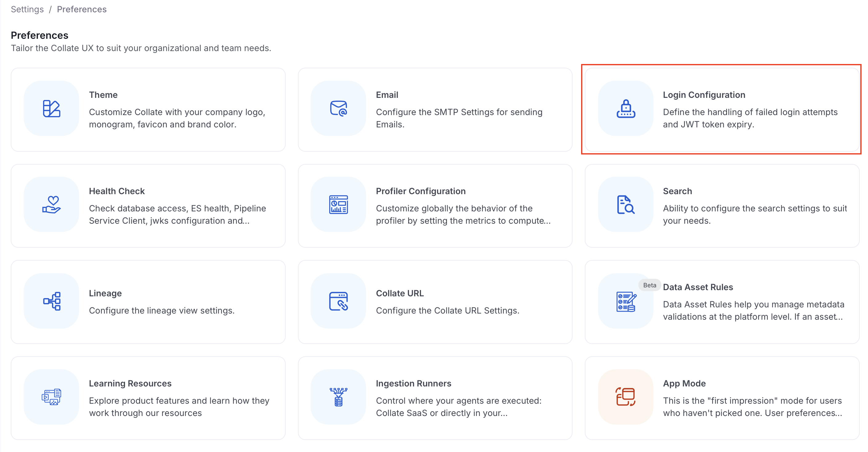
Task: Open the Learning Resources title
Action: 130,383
